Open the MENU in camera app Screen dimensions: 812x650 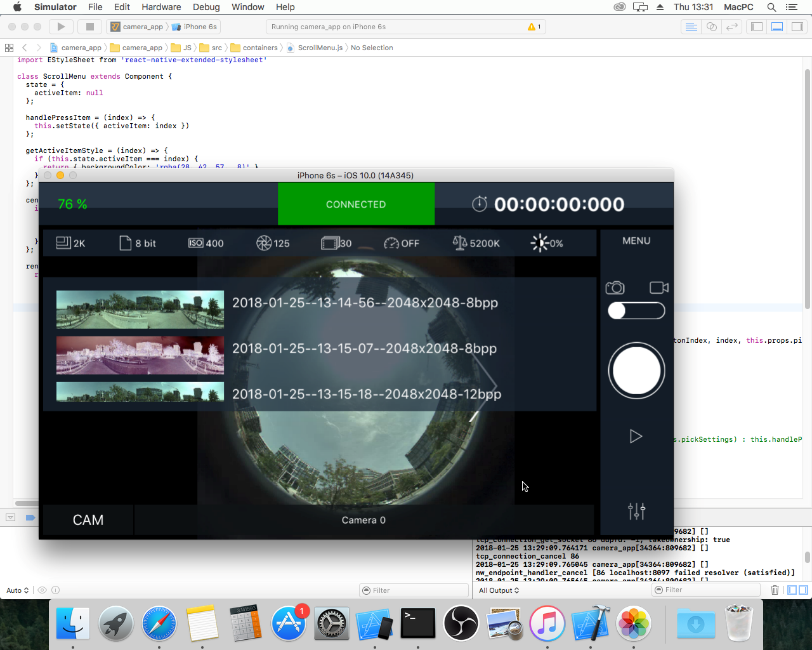click(636, 241)
